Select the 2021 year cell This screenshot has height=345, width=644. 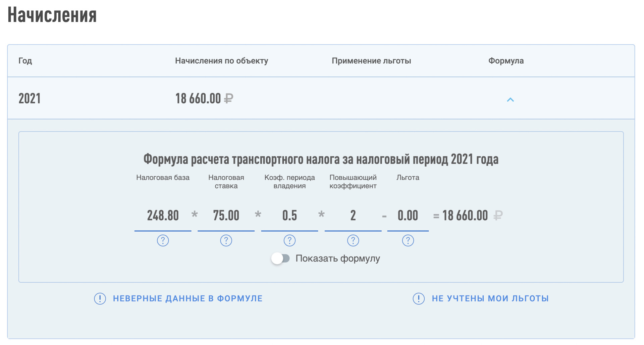pos(30,99)
